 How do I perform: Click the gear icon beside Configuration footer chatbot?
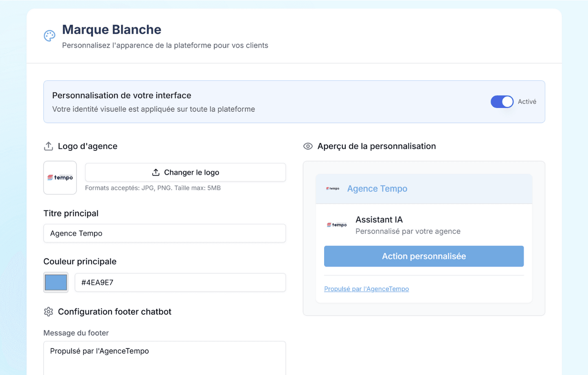pyautogui.click(x=48, y=311)
